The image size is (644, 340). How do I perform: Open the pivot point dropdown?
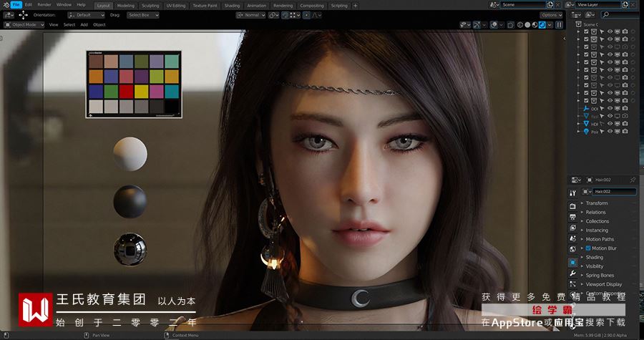click(273, 15)
